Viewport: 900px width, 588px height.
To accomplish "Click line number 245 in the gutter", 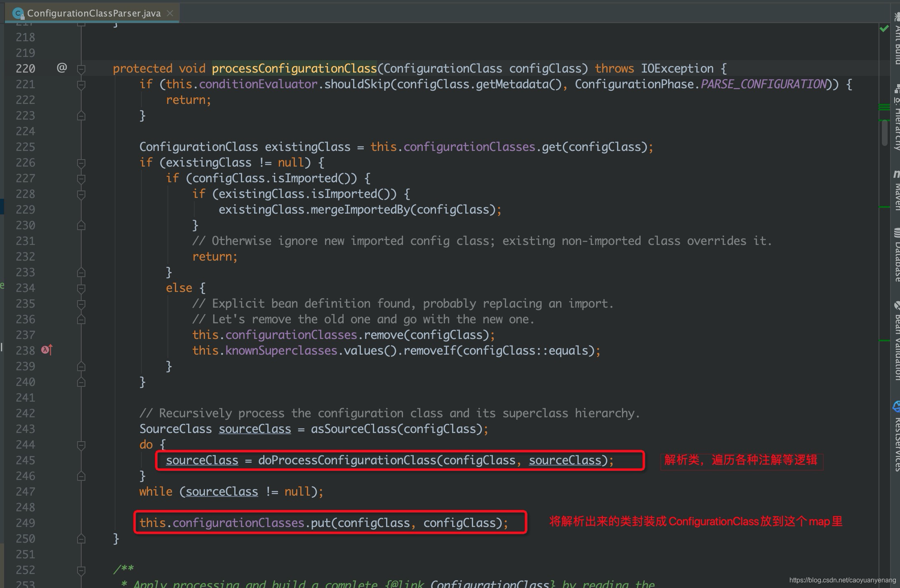I will pyautogui.click(x=25, y=460).
